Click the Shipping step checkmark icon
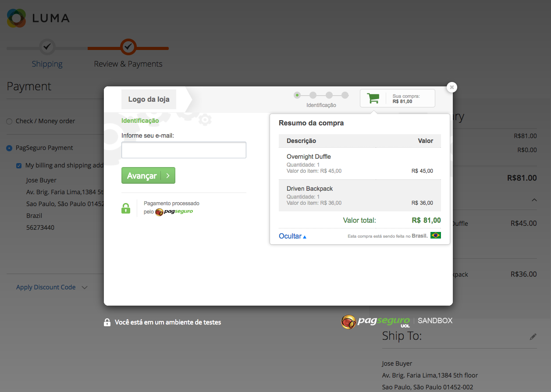 click(x=47, y=46)
